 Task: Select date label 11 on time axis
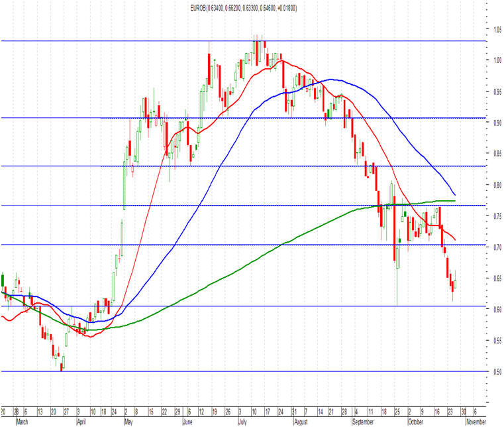tap(371, 412)
